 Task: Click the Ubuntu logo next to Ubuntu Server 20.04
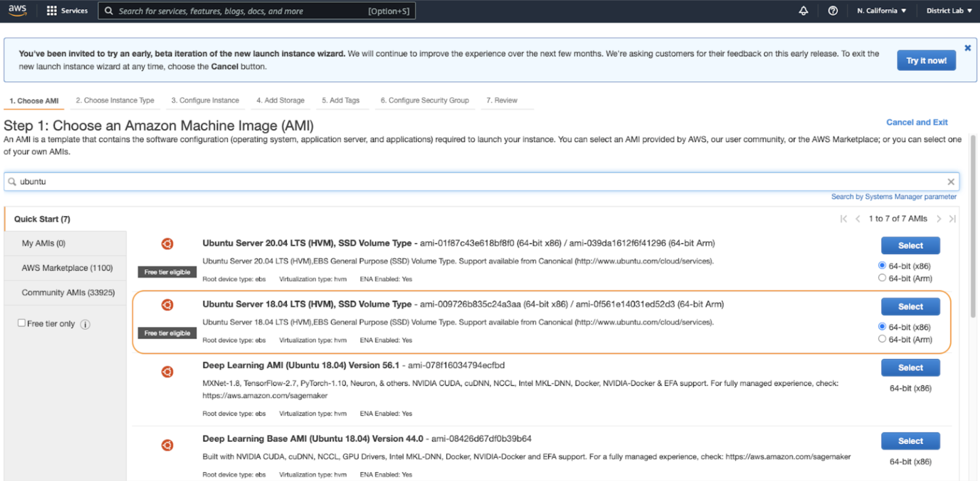coord(167,243)
